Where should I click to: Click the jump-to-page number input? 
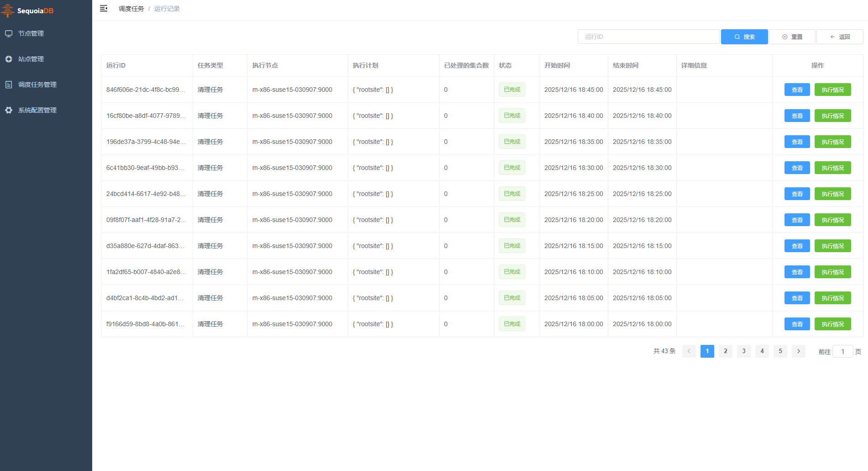pos(843,351)
